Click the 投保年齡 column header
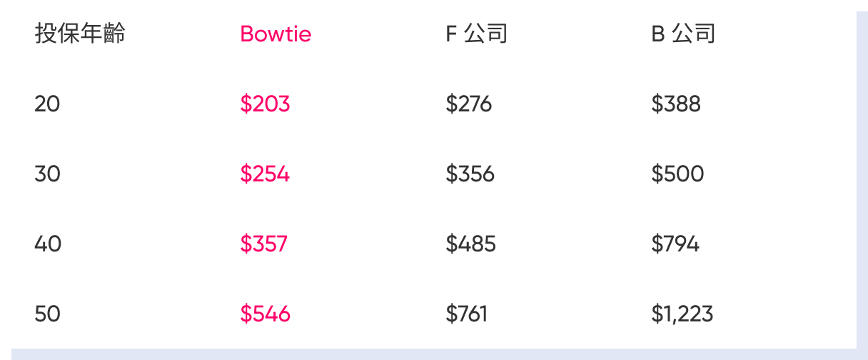868x360 pixels. click(x=80, y=34)
